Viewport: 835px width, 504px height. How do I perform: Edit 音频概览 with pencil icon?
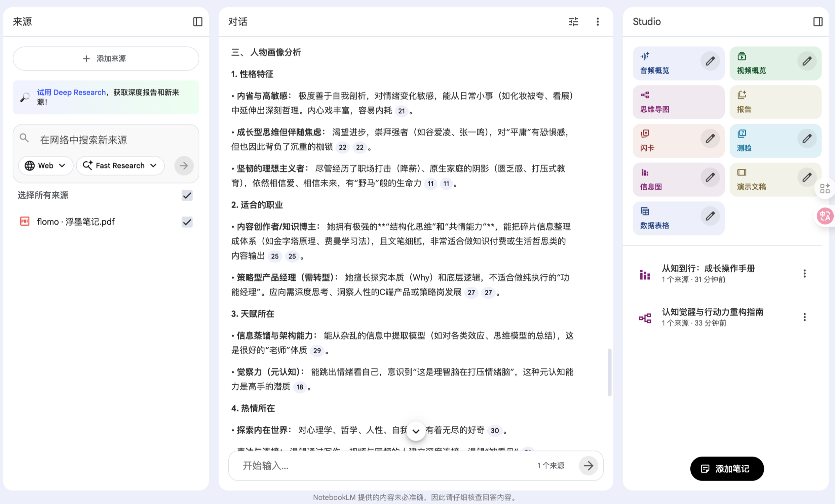(710, 61)
